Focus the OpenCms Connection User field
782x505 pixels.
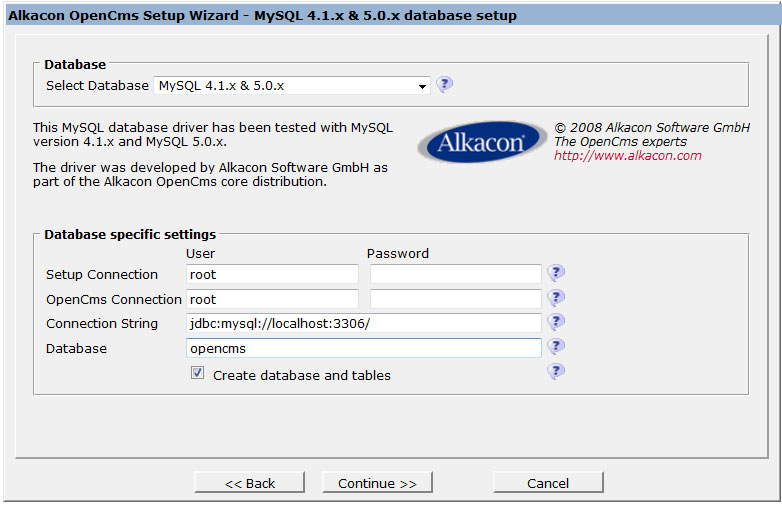[x=272, y=299]
